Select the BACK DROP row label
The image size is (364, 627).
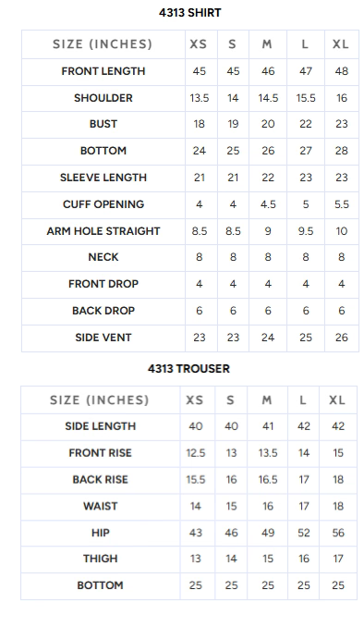103,311
